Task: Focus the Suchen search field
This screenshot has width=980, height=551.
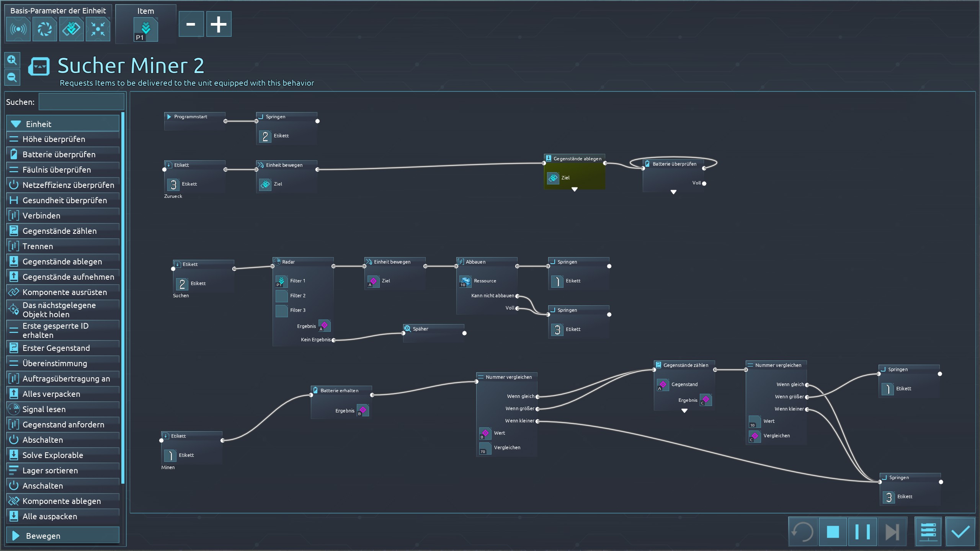Action: 81,102
